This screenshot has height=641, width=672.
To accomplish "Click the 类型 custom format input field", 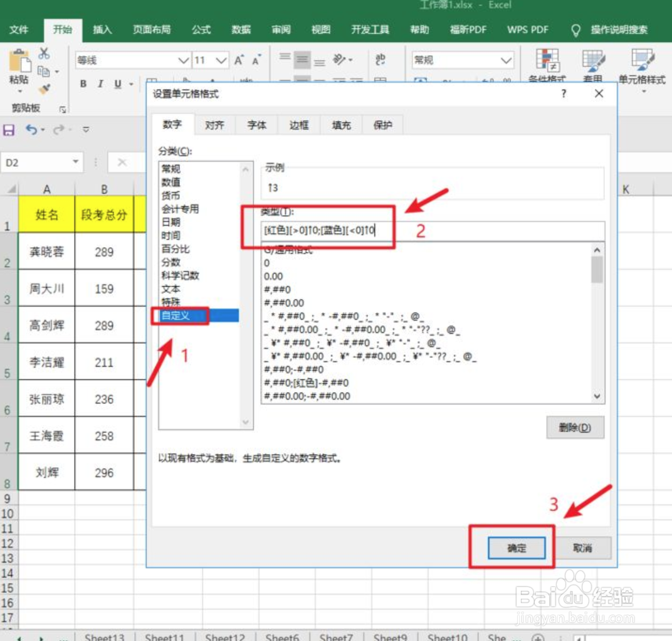I will coord(433,231).
